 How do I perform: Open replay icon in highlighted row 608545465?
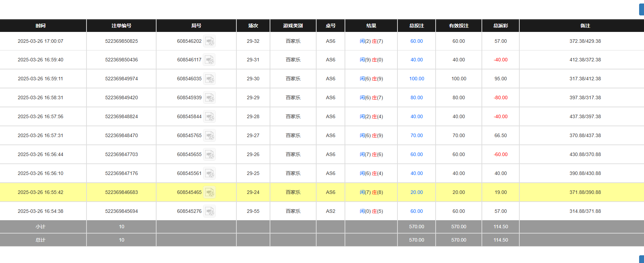click(x=209, y=193)
